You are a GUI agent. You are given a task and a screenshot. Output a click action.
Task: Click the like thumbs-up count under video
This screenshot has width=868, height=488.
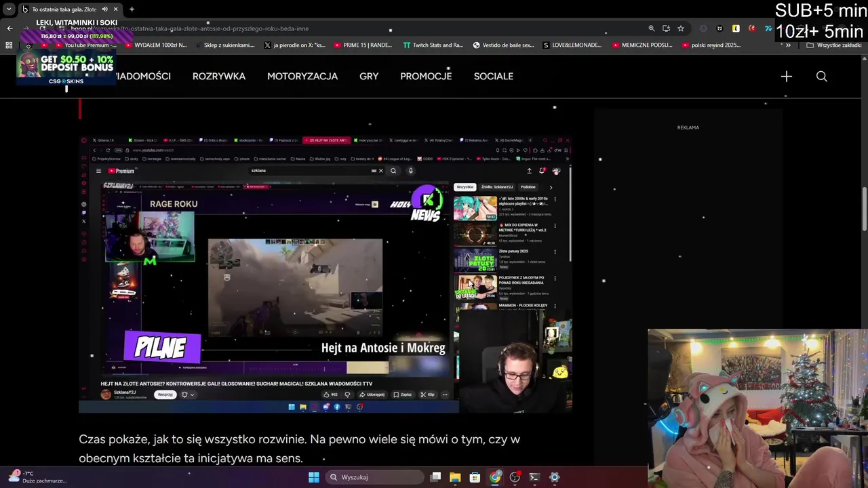point(330,394)
